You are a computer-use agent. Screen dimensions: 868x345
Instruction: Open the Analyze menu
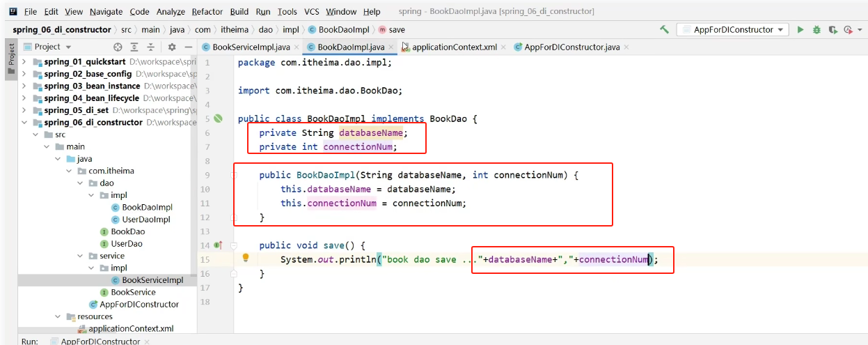[171, 12]
